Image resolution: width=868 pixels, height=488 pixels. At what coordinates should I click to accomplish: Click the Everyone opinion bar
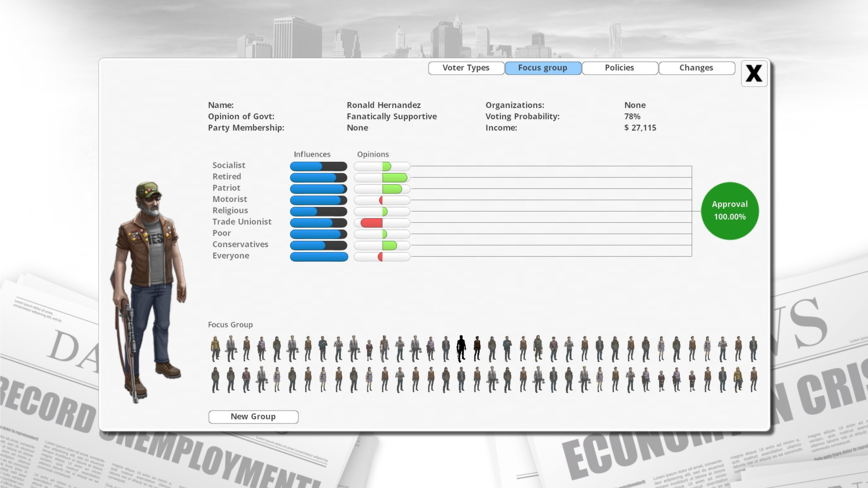coord(382,256)
